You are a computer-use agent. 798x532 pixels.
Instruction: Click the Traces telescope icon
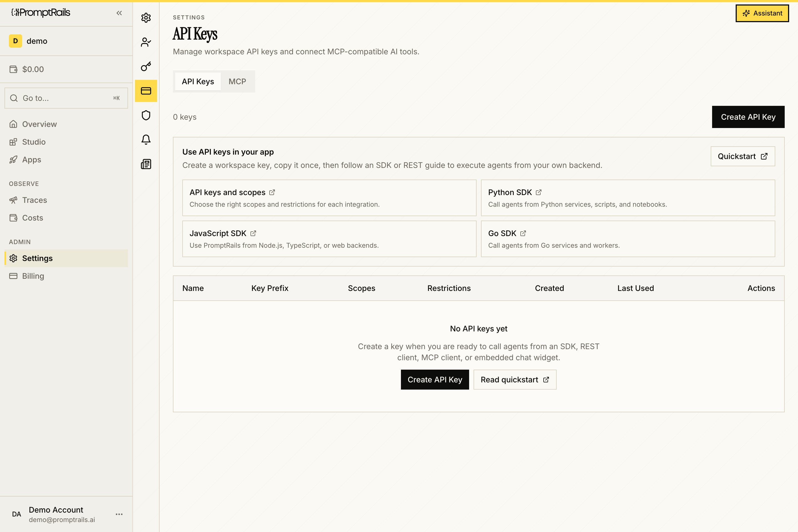click(13, 200)
